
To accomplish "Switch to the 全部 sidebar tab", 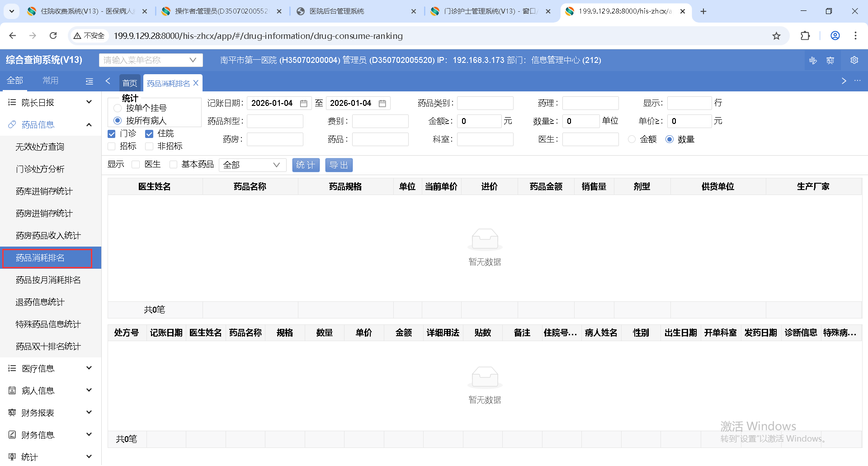I will (x=15, y=81).
